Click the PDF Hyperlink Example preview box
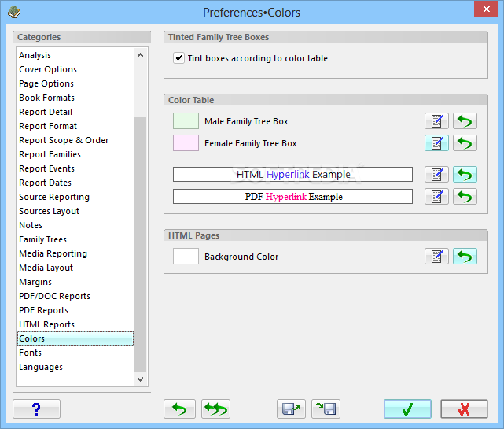 tap(292, 196)
